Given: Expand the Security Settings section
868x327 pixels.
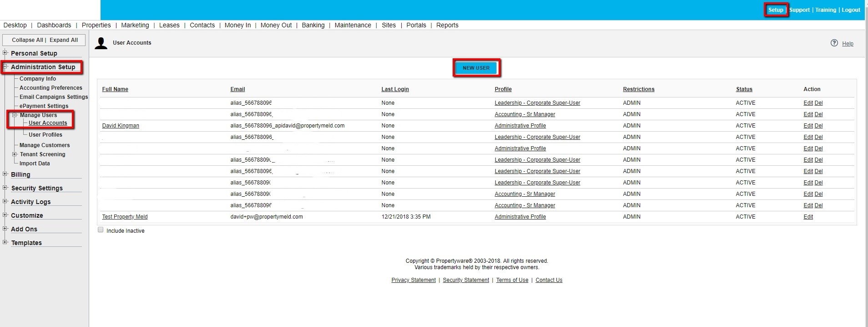Looking at the screenshot, I should [x=5, y=188].
